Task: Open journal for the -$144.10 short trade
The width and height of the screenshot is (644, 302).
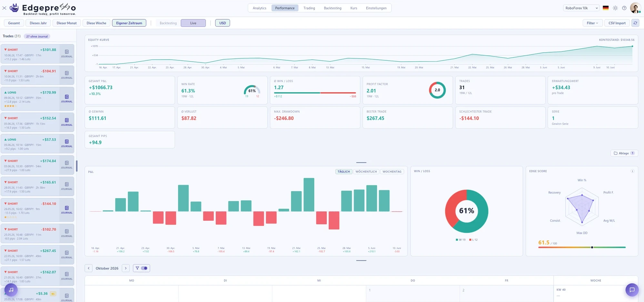Action: click(67, 210)
